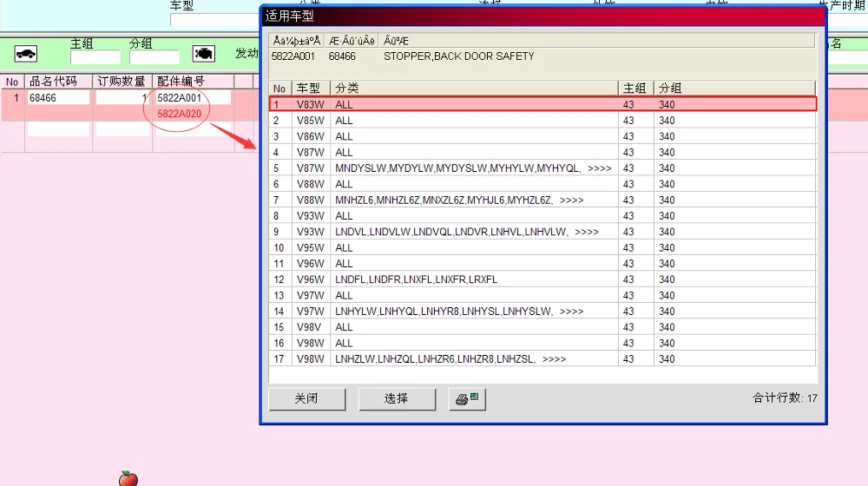Click 5822A001 in the dialog header info
The image size is (868, 486).
(x=293, y=56)
